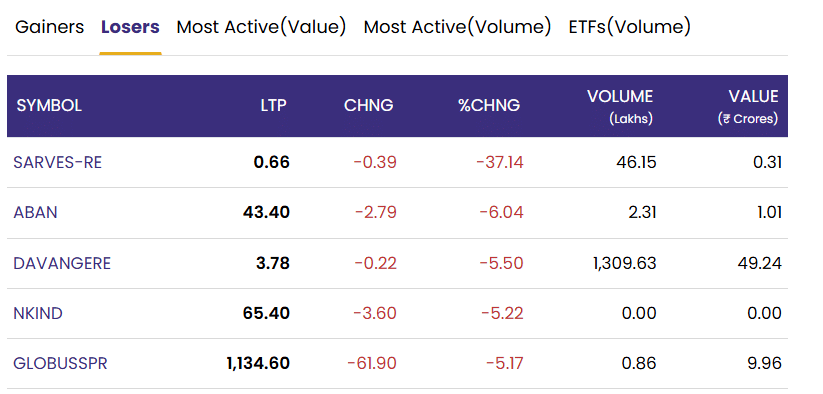Open the Most Active(Value) tab
The height and width of the screenshot is (394, 823).
click(x=261, y=27)
